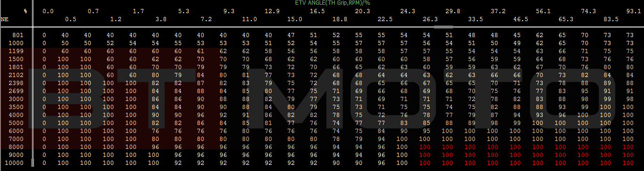This screenshot has height=171, width=644.
Task: Click the 1500 RPM row header
Action: tap(16, 59)
